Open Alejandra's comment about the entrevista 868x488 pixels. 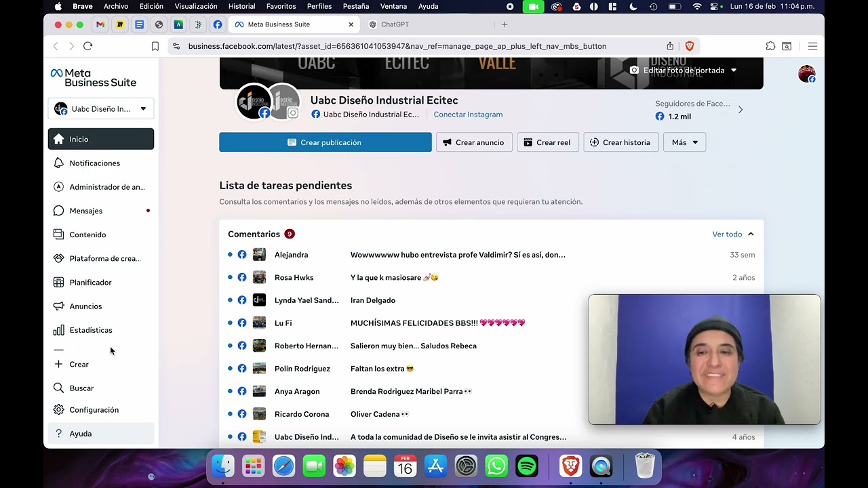pyautogui.click(x=492, y=255)
